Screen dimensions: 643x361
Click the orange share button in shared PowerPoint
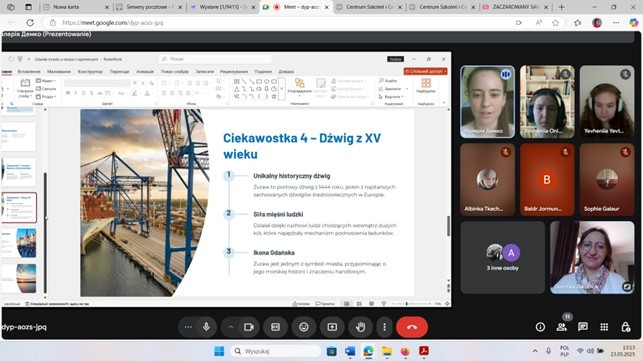pyautogui.click(x=425, y=71)
